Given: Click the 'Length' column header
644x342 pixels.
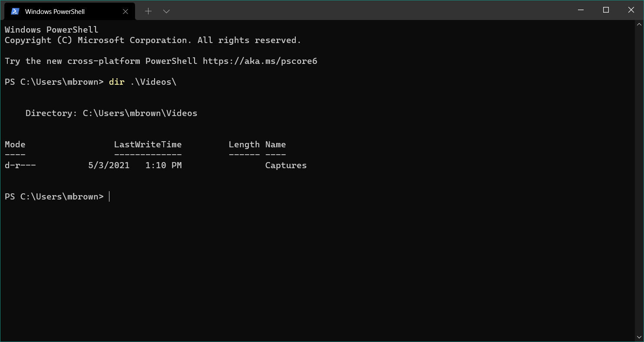Looking at the screenshot, I should [x=244, y=145].
